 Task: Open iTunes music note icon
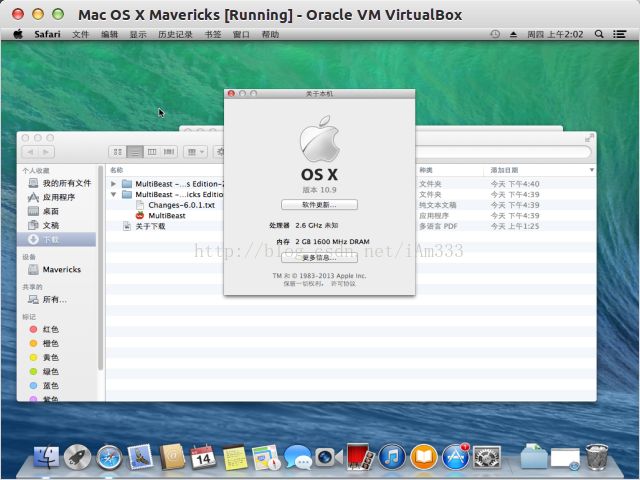point(392,457)
